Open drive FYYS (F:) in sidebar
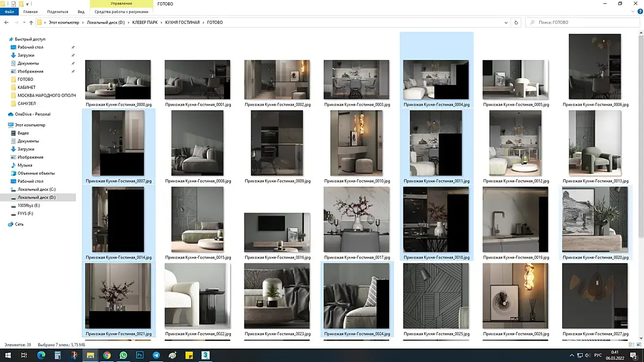Screen dimensions: 644x362 coord(25,213)
